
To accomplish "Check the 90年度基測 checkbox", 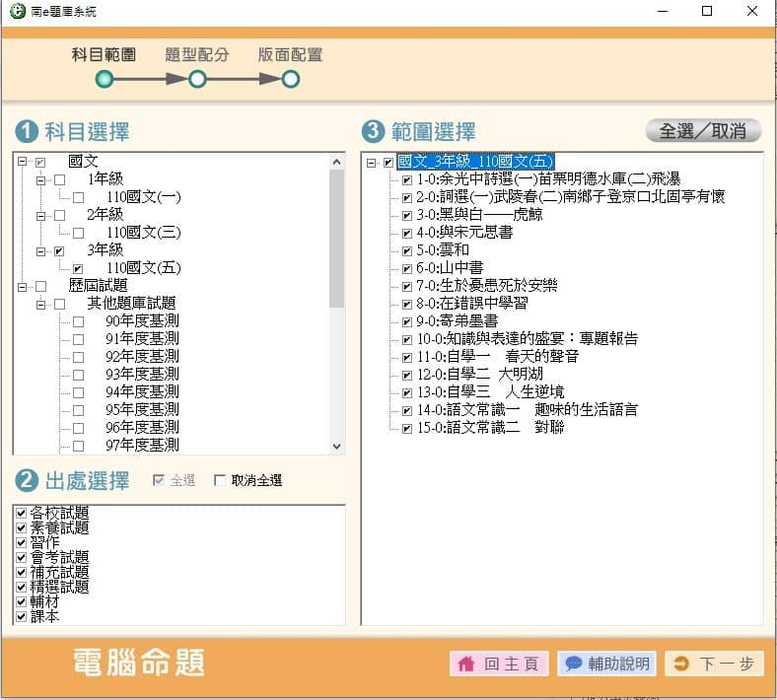I will (x=78, y=322).
